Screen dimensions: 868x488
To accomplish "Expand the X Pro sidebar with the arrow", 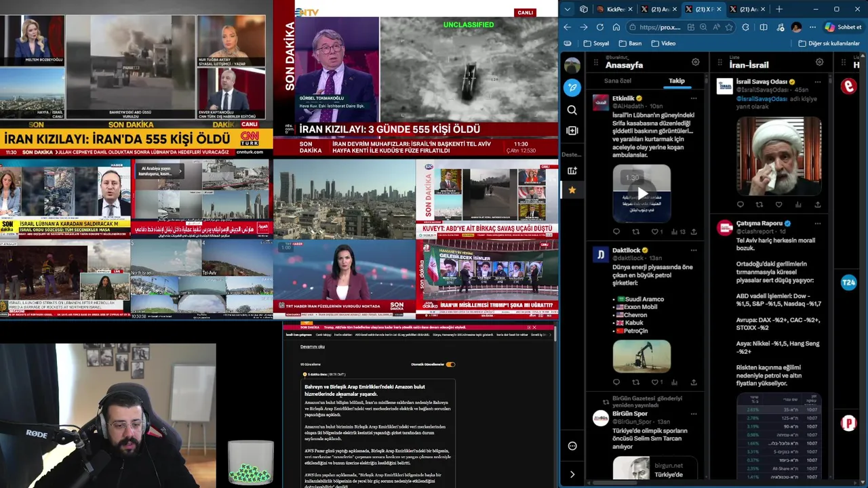I will pos(572,474).
